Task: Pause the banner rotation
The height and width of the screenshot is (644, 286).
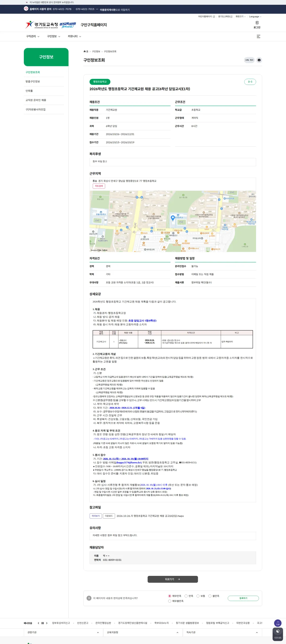Action: pos(43,623)
